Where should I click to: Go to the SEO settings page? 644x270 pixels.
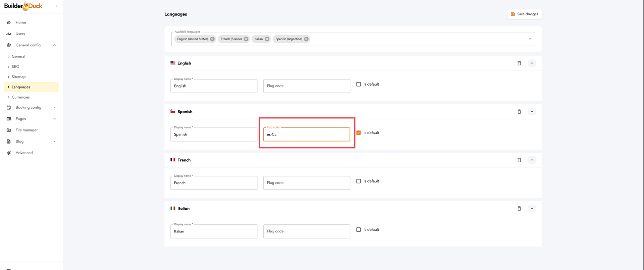coord(15,67)
